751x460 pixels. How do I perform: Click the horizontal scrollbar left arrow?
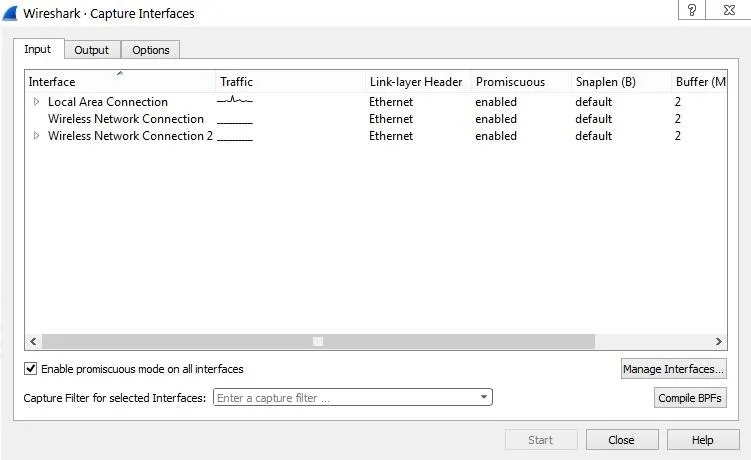point(33,341)
